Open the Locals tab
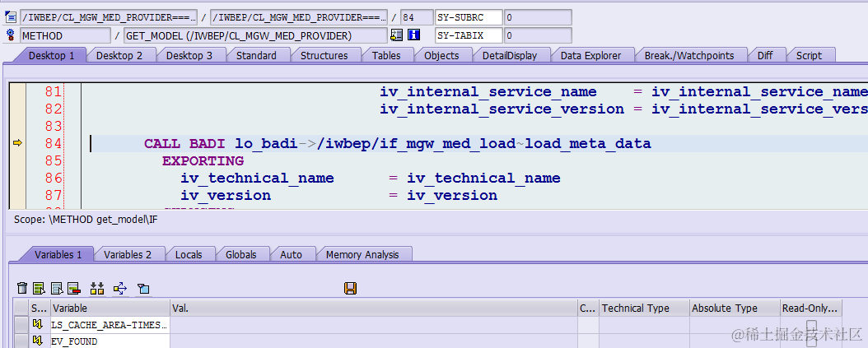This screenshot has height=348, width=868. click(189, 254)
